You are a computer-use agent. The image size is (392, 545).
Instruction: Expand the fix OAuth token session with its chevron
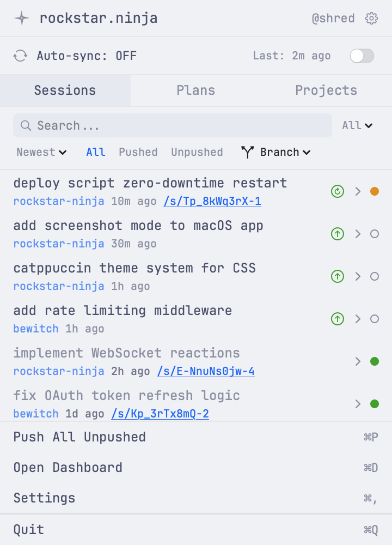[x=358, y=404]
